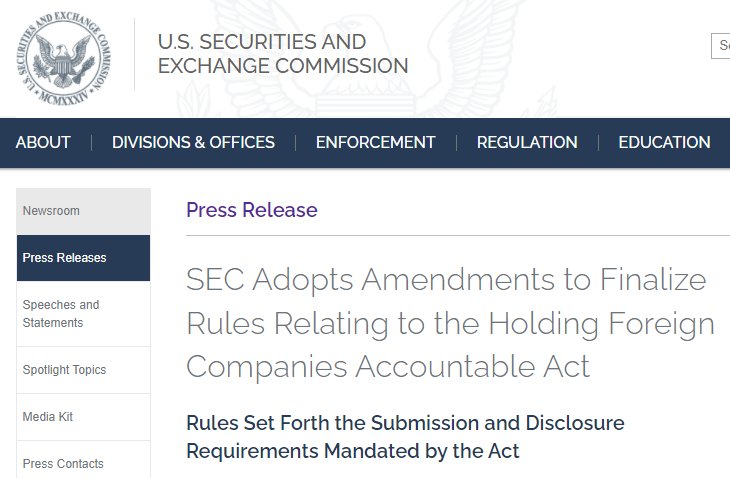Click the U.S. Securities and Exchange Commission title

pos(282,55)
